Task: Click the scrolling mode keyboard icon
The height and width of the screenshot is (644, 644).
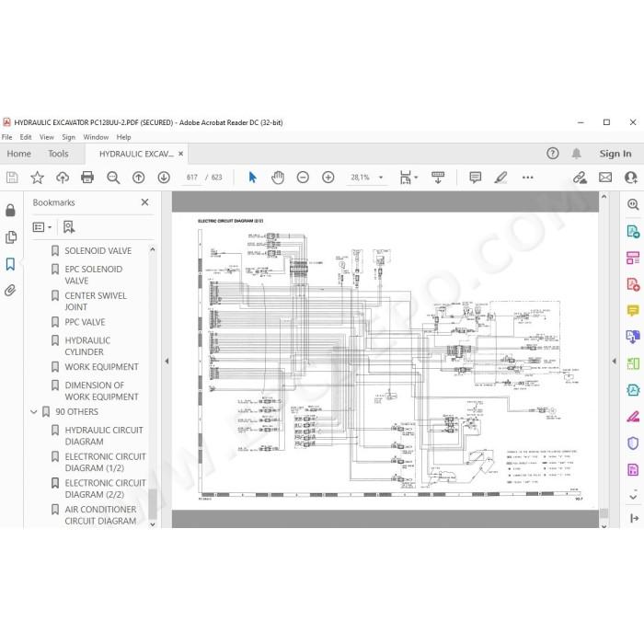Action: (438, 178)
